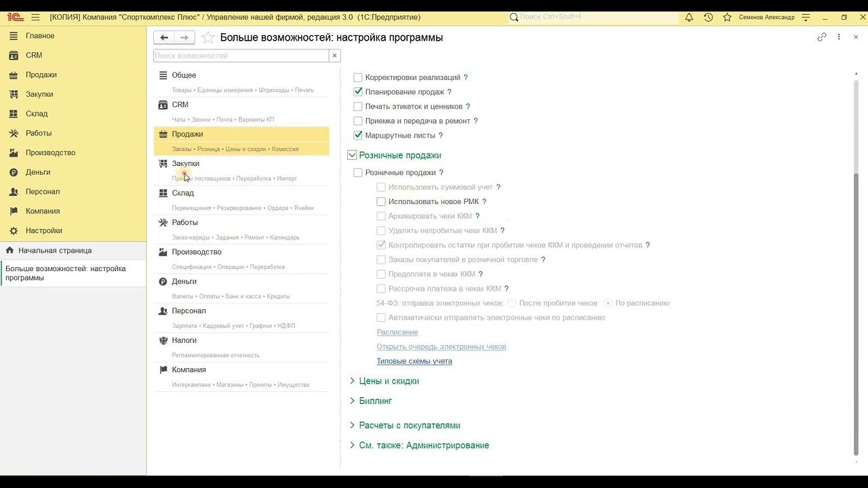Click the get link icon

tap(822, 37)
